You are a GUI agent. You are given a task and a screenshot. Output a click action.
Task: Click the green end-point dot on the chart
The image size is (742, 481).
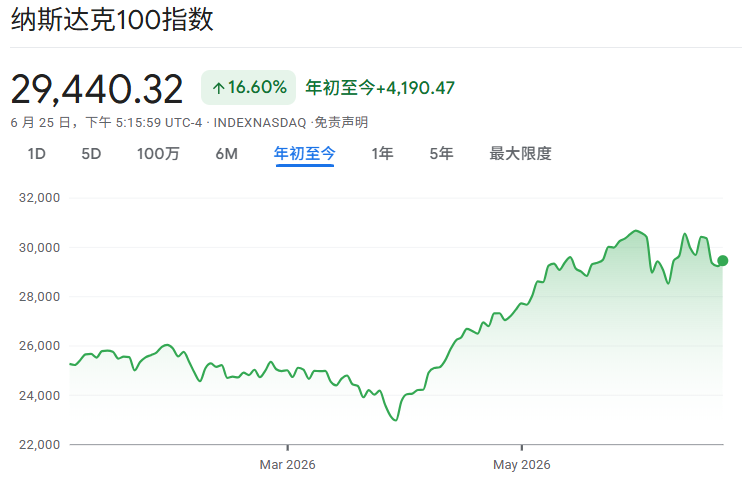coord(723,260)
